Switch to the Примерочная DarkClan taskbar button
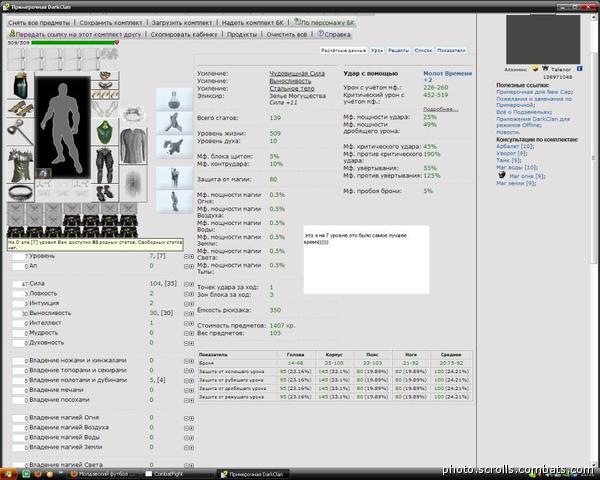This screenshot has height=480, width=600. tap(253, 474)
